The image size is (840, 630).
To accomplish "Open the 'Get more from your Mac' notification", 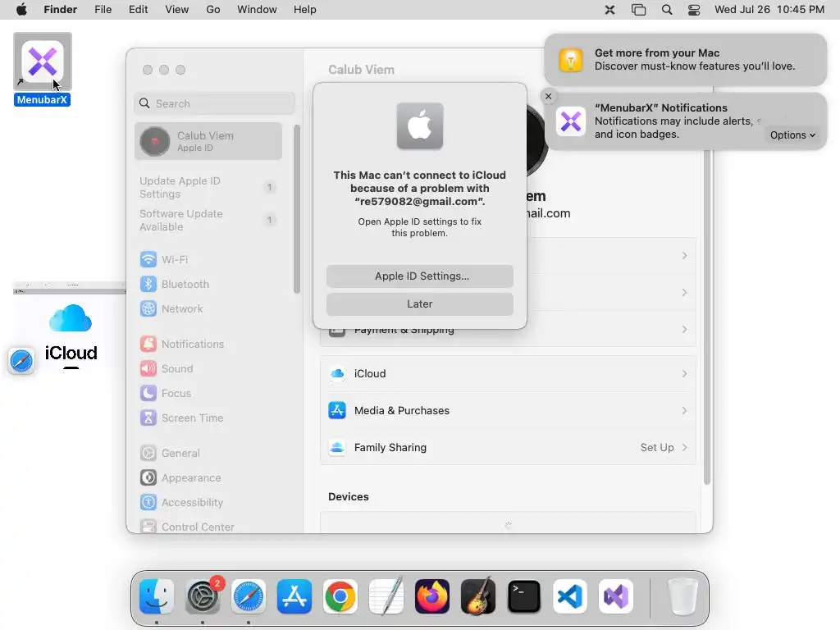I will pyautogui.click(x=685, y=59).
